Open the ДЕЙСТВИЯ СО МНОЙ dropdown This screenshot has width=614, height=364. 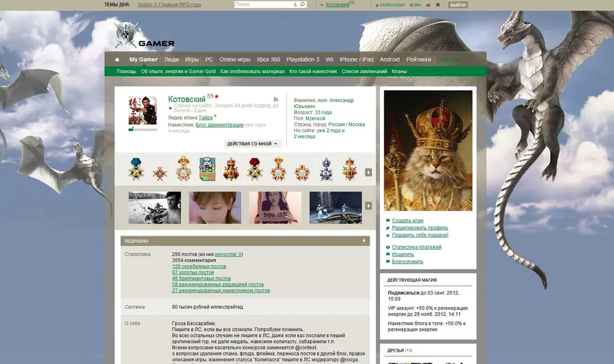[253, 144]
